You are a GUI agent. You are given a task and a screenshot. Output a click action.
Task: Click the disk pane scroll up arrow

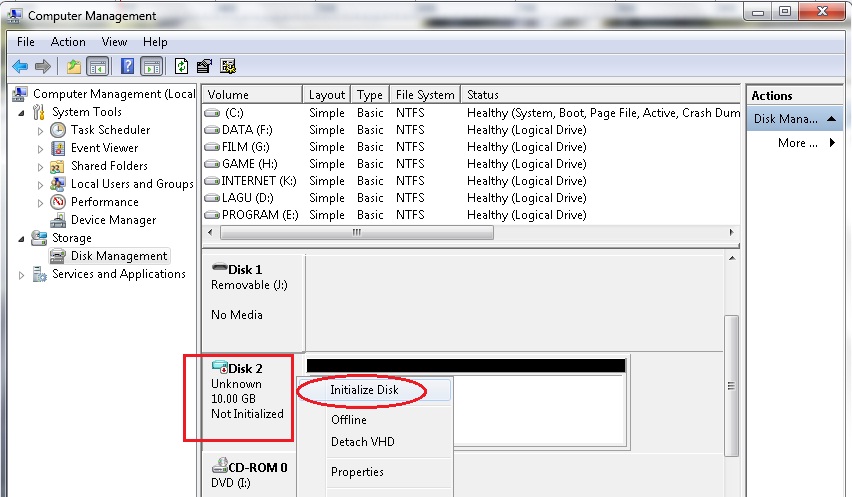pyautogui.click(x=731, y=258)
